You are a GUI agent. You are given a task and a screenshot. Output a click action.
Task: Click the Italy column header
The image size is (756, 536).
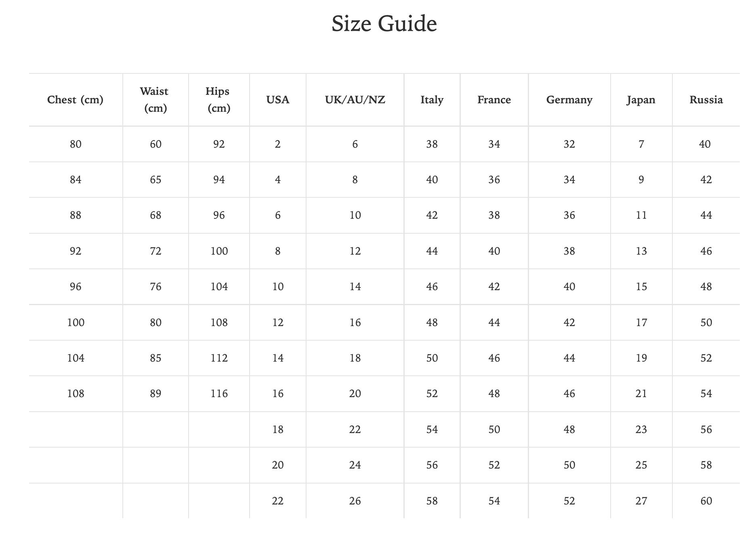point(432,100)
